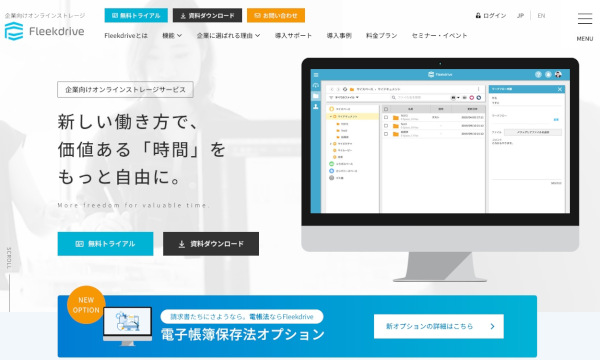Click the 電子帳簿保存法オプション banner title
This screenshot has height=360, width=600.
click(x=243, y=334)
